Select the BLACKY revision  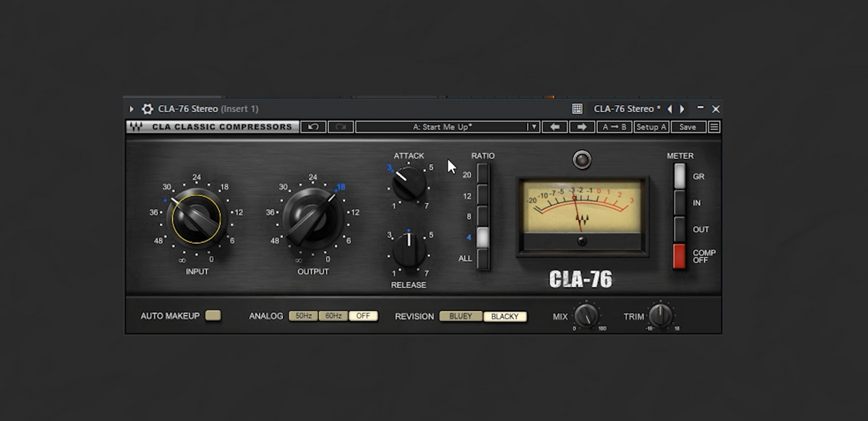[505, 316]
